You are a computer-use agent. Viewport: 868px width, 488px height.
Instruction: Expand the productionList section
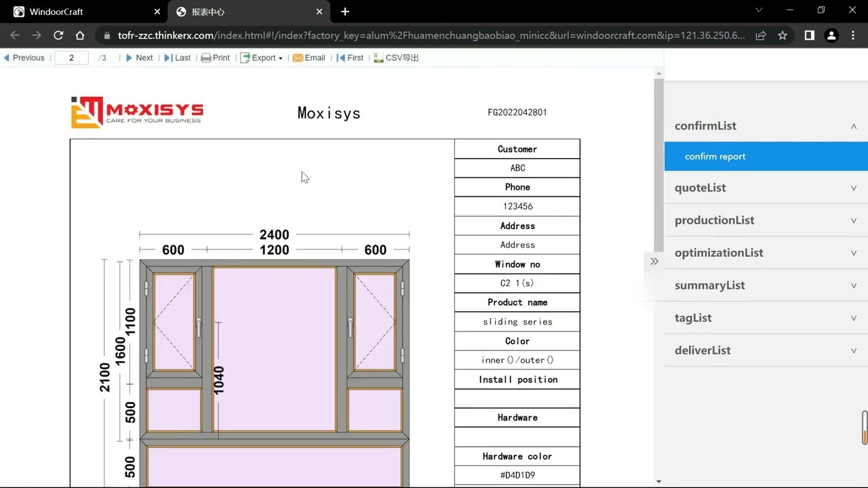[x=766, y=220]
